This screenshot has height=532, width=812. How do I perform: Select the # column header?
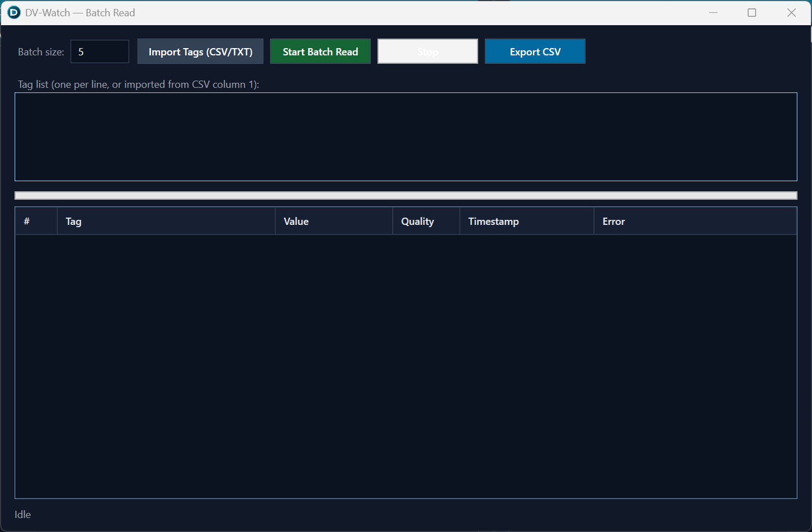click(x=36, y=222)
